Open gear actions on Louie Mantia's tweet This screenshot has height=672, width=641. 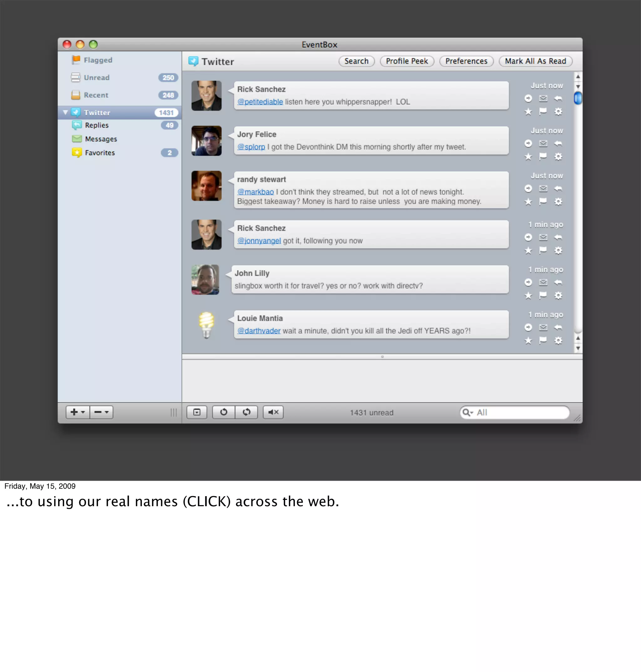pyautogui.click(x=558, y=340)
